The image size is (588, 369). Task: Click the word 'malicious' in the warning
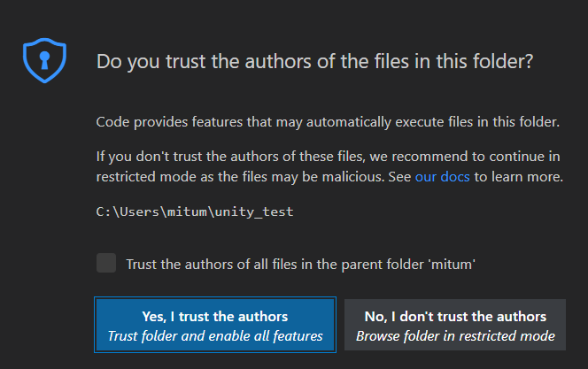click(x=352, y=176)
